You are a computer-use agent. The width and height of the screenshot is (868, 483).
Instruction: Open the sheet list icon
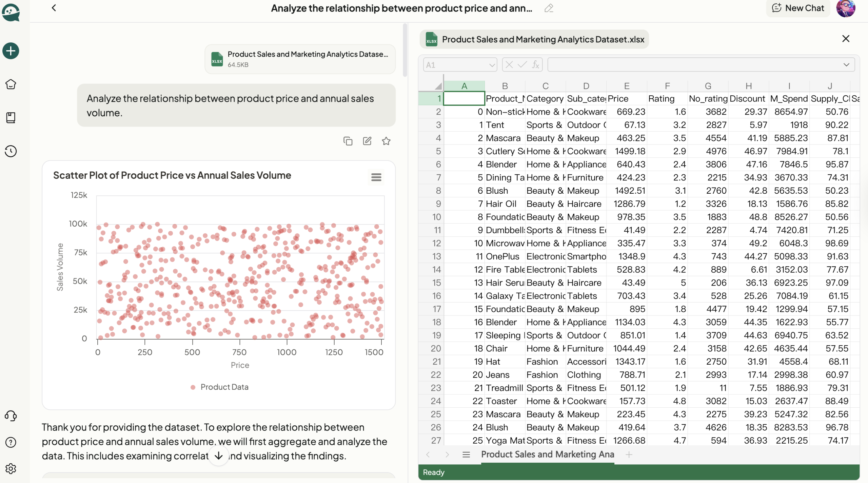coord(466,455)
